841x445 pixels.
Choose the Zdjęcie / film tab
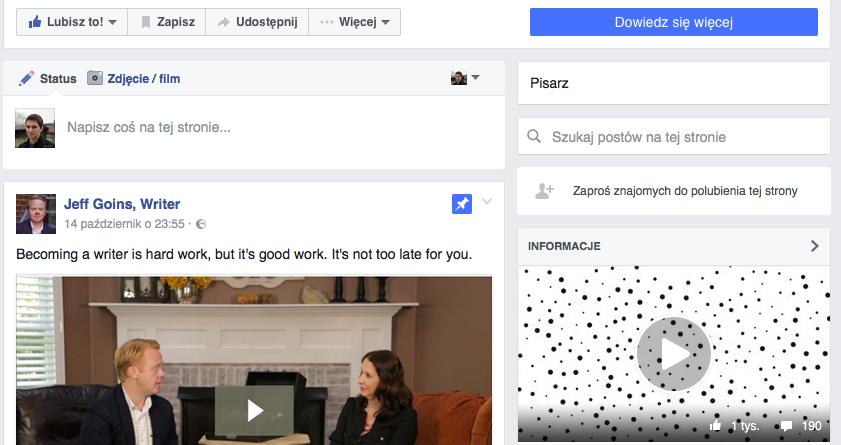pyautogui.click(x=134, y=79)
